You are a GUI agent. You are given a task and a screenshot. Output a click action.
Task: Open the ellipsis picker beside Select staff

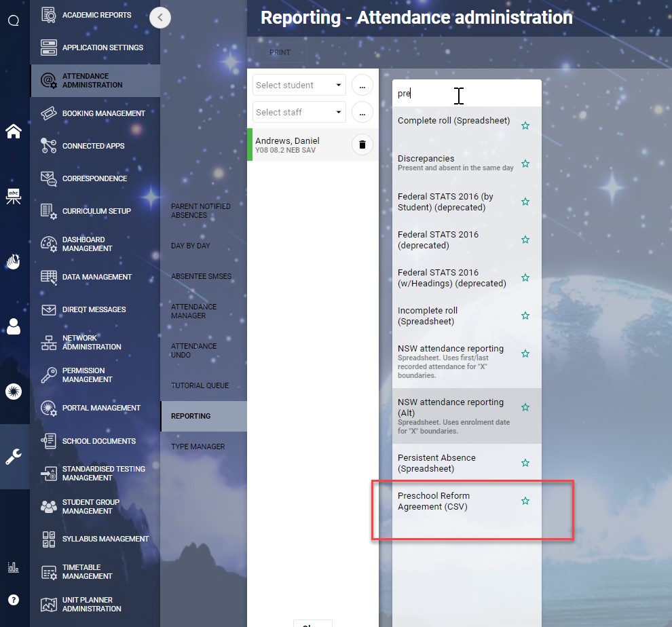tap(362, 112)
